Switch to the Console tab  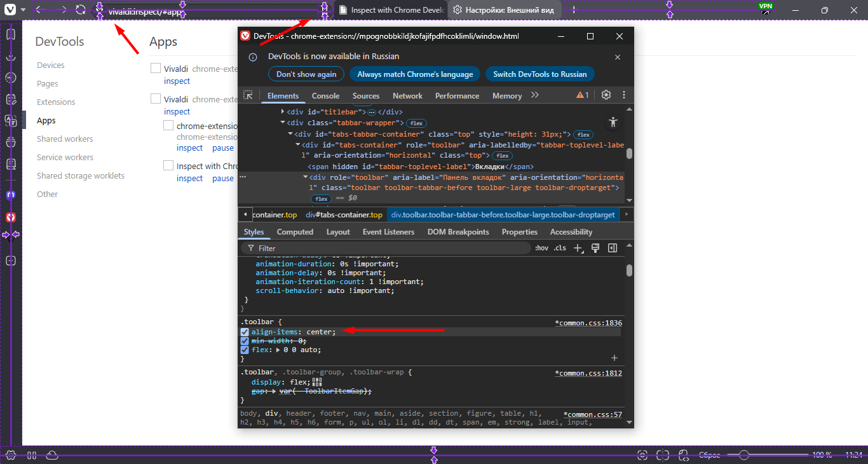(x=325, y=96)
